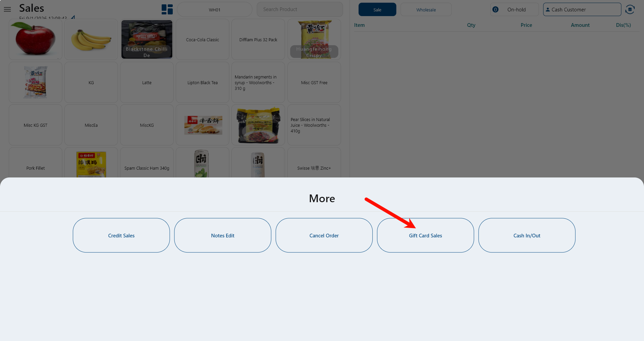This screenshot has width=644, height=341.
Task: Select the red apple product tile
Action: pyautogui.click(x=36, y=39)
